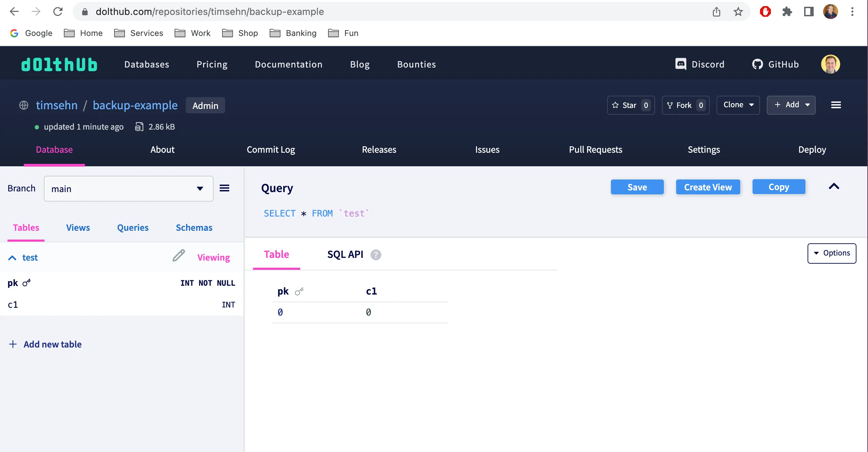Switch to the SQL API results tab
The width and height of the screenshot is (868, 452).
point(345,255)
